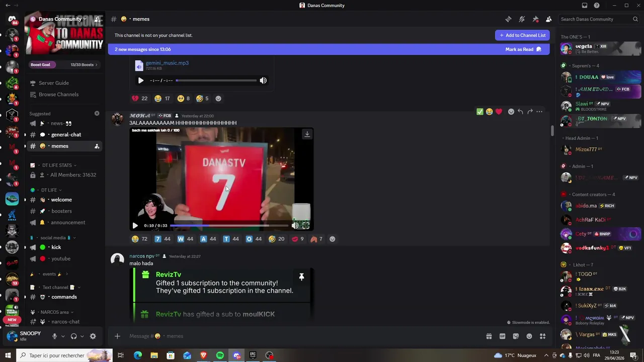Image resolution: width=644 pixels, height=362 pixels.
Task: Click the search magnifier in Search Danas Community
Action: [x=635, y=19]
